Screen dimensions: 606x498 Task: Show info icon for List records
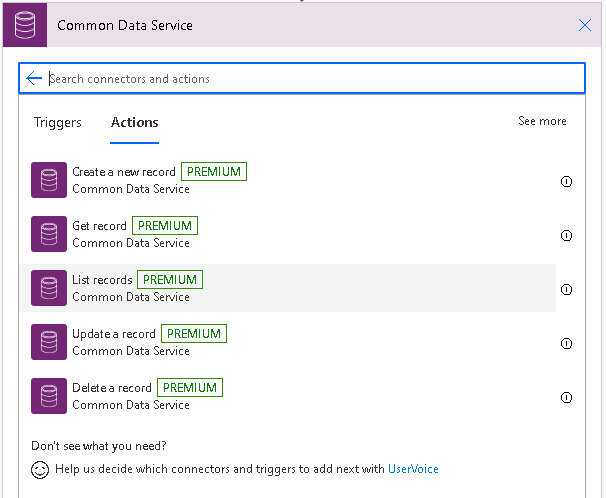(x=566, y=289)
